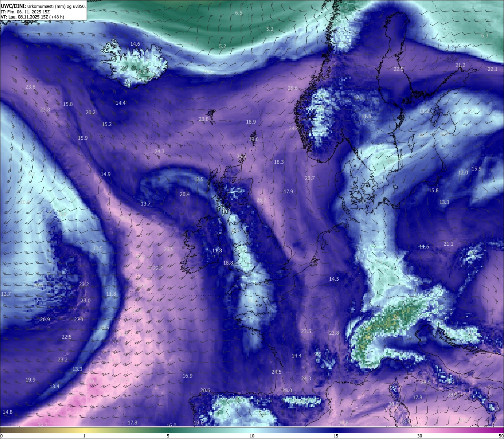
Task: Click the 30 tick on the color scale
Action: [x=420, y=436]
